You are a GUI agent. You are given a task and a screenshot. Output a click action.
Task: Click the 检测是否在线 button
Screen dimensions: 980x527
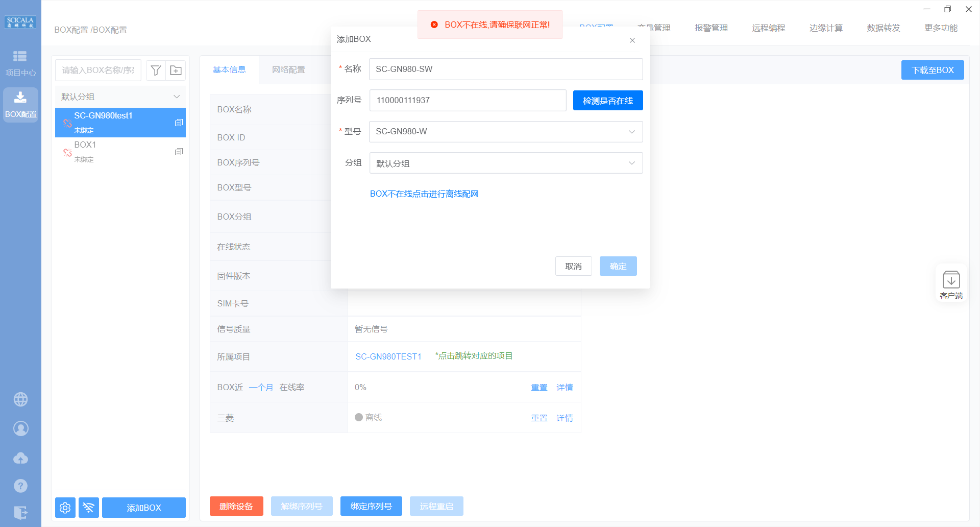[607, 101]
